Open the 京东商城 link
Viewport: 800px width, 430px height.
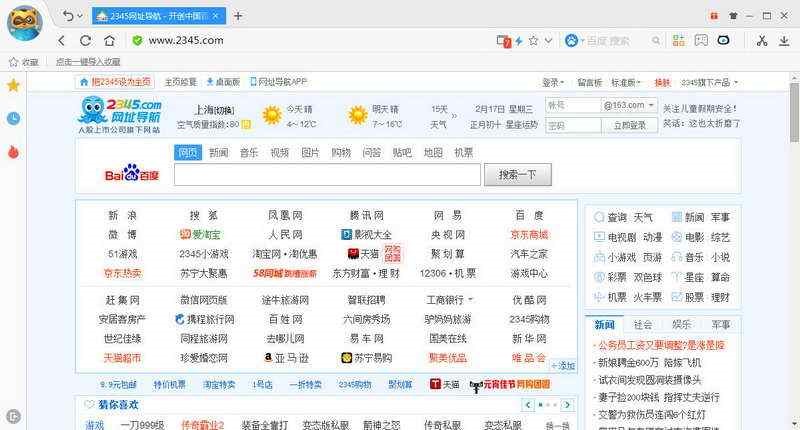pos(529,235)
